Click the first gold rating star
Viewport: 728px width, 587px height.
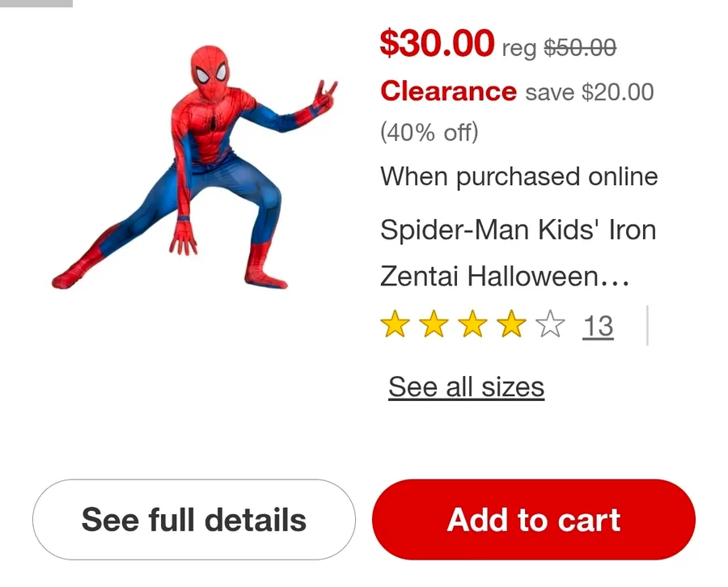tap(395, 326)
